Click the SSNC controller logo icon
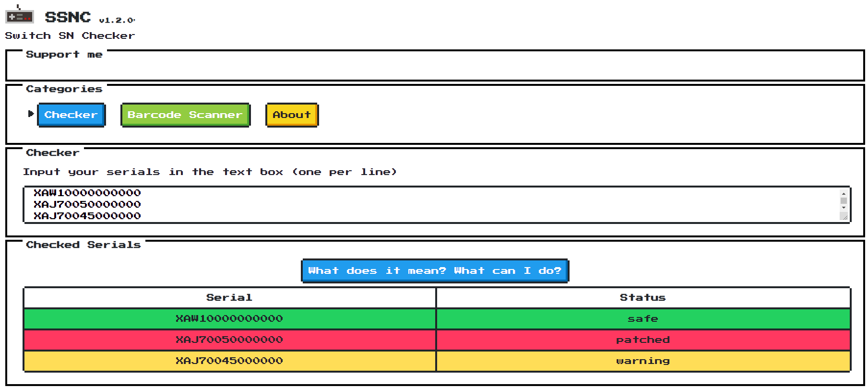 [19, 15]
